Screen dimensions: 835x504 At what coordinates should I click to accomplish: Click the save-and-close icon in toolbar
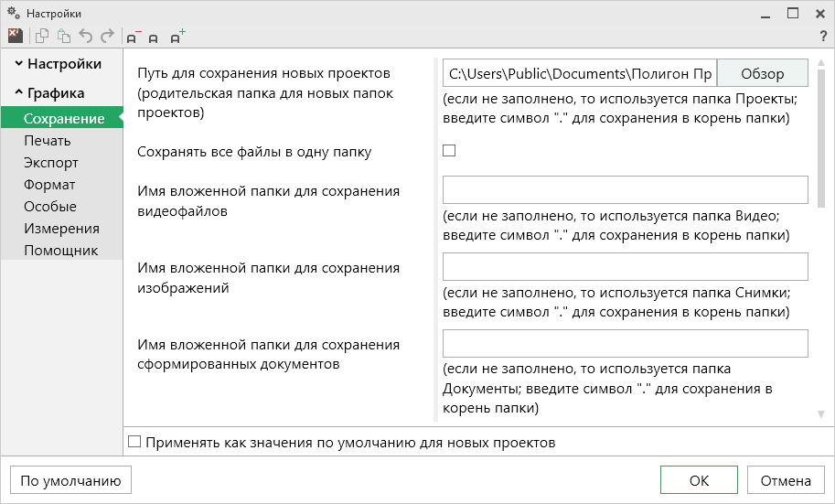click(x=15, y=37)
